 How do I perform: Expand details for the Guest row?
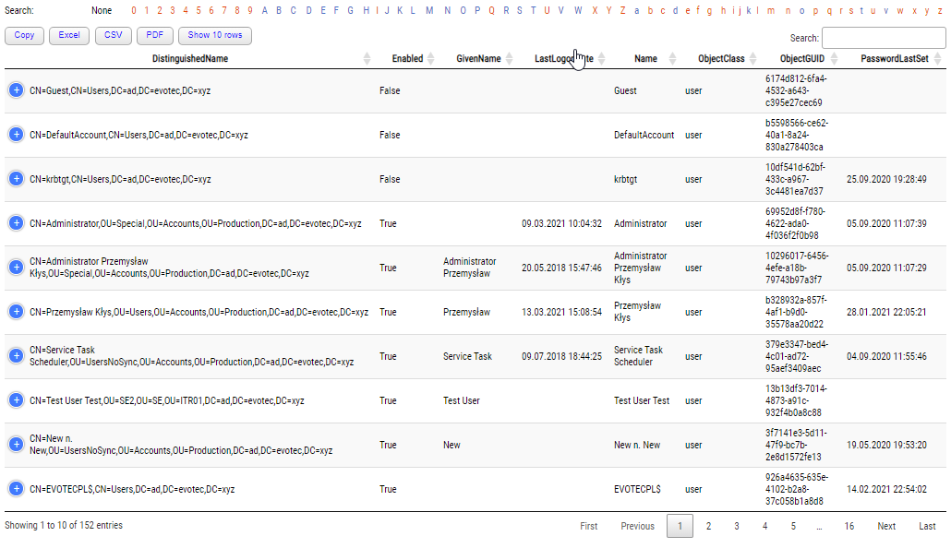(16, 89)
